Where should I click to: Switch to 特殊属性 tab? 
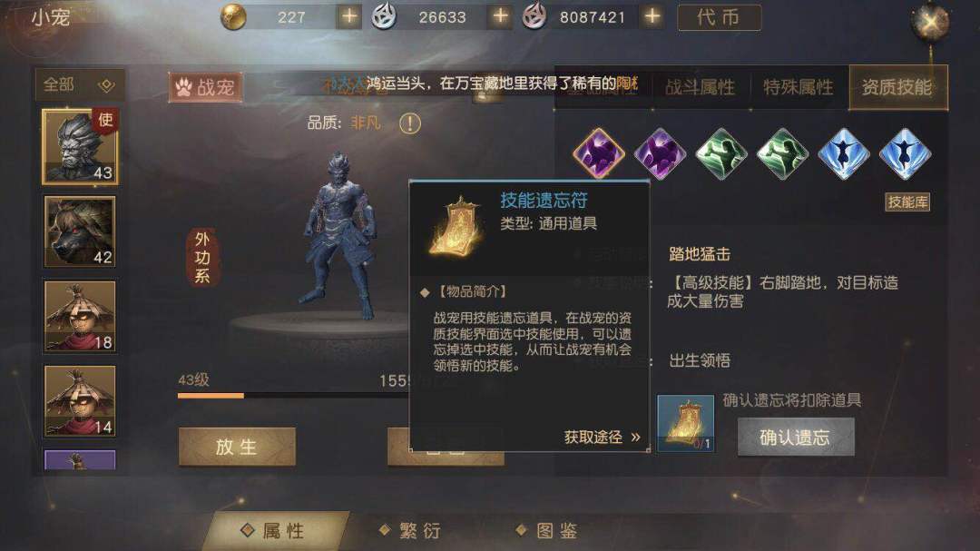[799, 87]
